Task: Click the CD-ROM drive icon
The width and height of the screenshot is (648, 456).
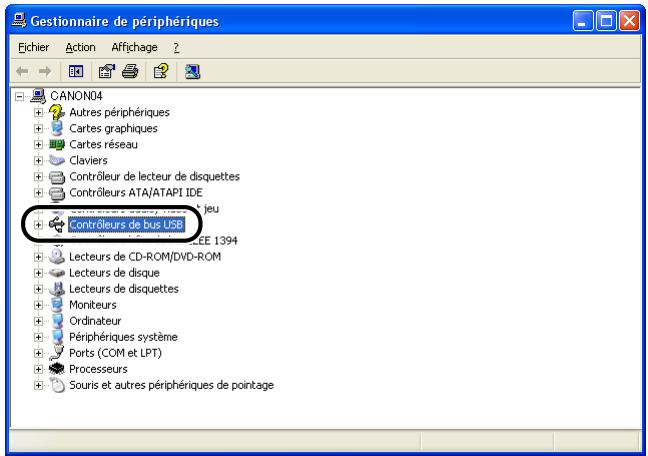Action: tap(57, 256)
